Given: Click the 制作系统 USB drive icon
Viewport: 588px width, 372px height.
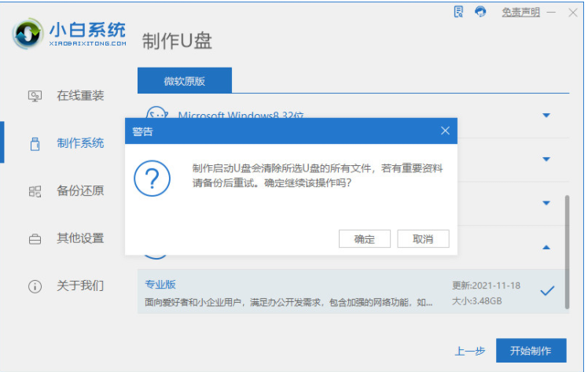Looking at the screenshot, I should point(35,144).
